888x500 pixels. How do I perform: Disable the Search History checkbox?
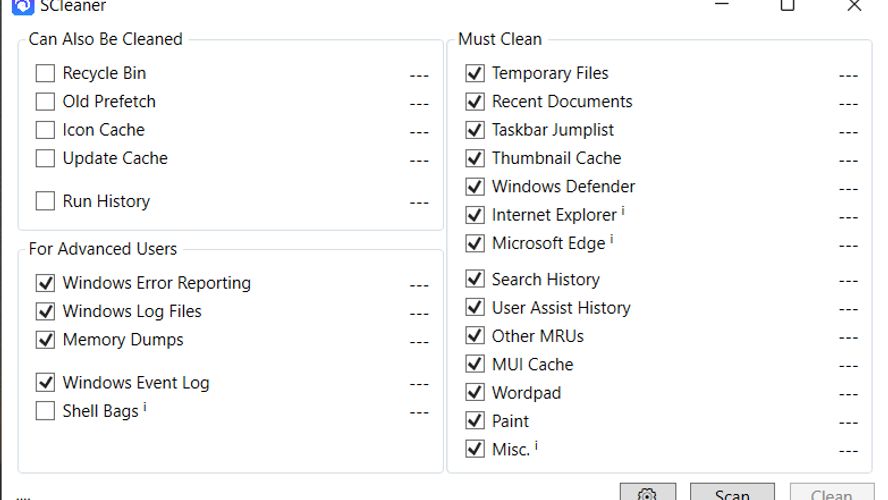click(x=475, y=279)
